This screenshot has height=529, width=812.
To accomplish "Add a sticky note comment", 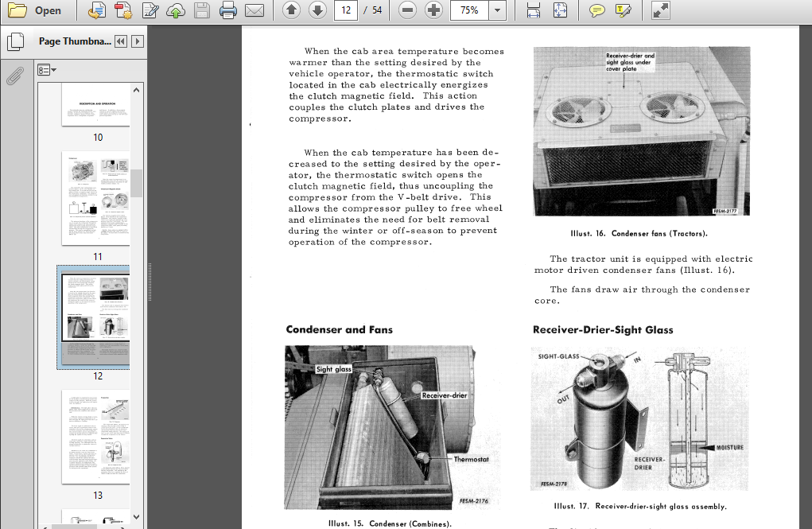I will (596, 10).
